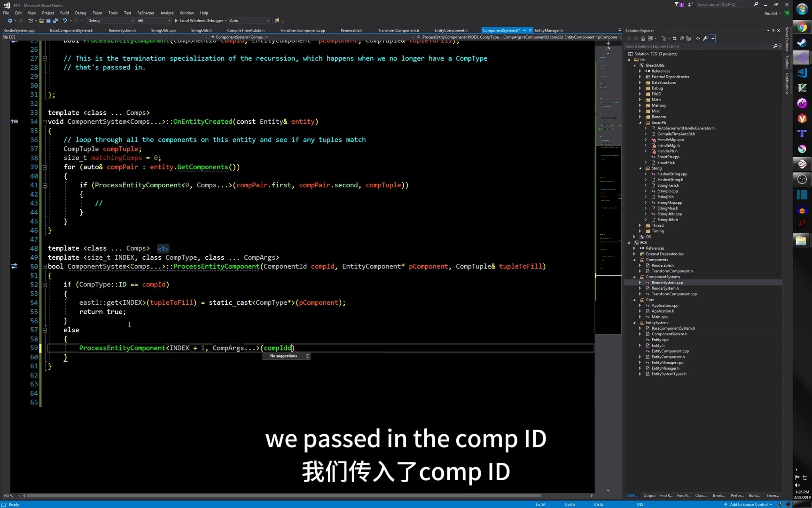Open the Toolbox side tab
Viewport: 812px width, 508px height.
[x=787, y=62]
